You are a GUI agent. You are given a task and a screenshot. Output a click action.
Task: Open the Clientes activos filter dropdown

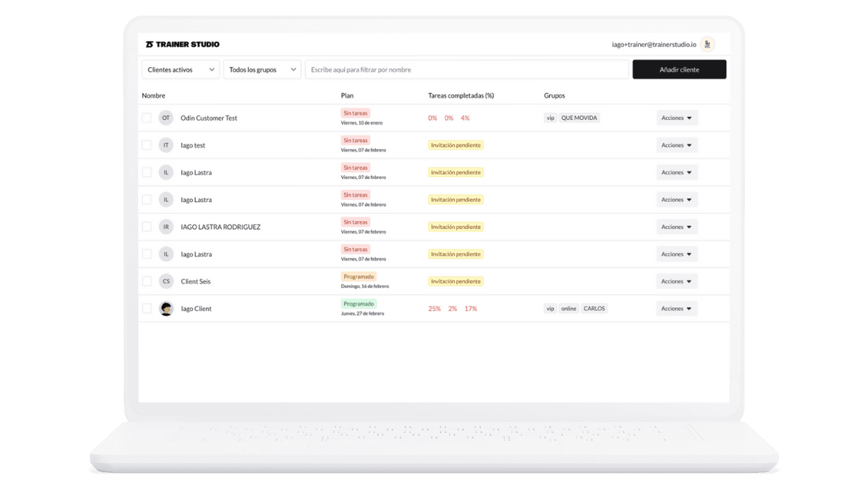click(x=180, y=69)
